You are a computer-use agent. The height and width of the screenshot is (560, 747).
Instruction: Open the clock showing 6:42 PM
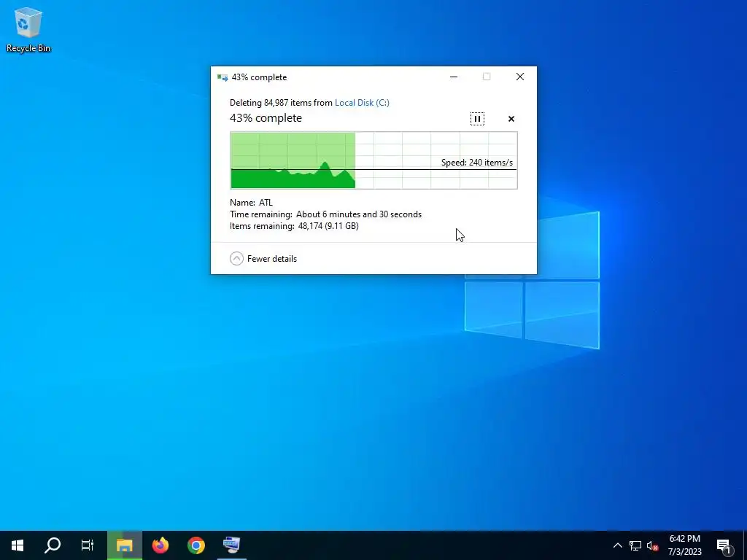[x=684, y=545]
